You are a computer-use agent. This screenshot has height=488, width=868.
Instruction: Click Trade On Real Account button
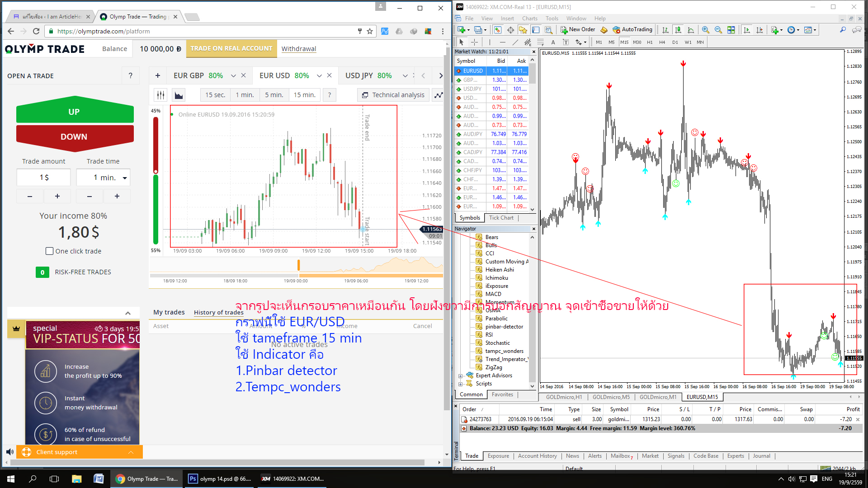(231, 48)
